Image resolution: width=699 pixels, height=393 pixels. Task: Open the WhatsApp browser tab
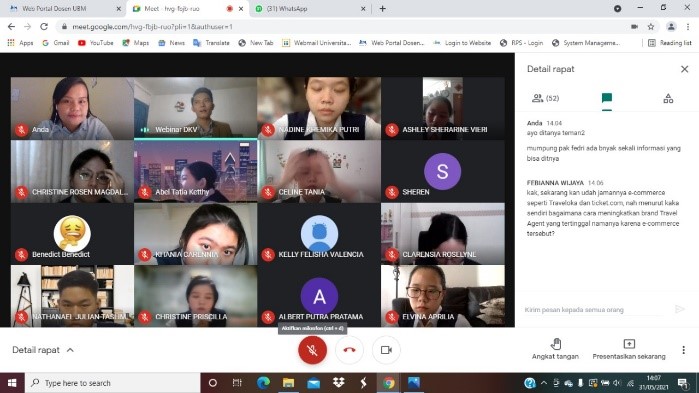pyautogui.click(x=310, y=8)
